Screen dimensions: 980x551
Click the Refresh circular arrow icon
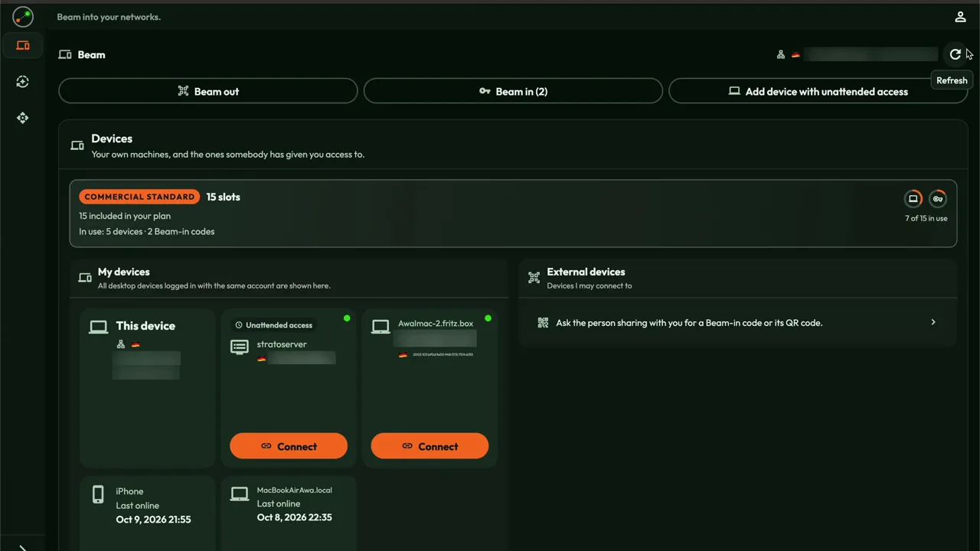(x=955, y=54)
